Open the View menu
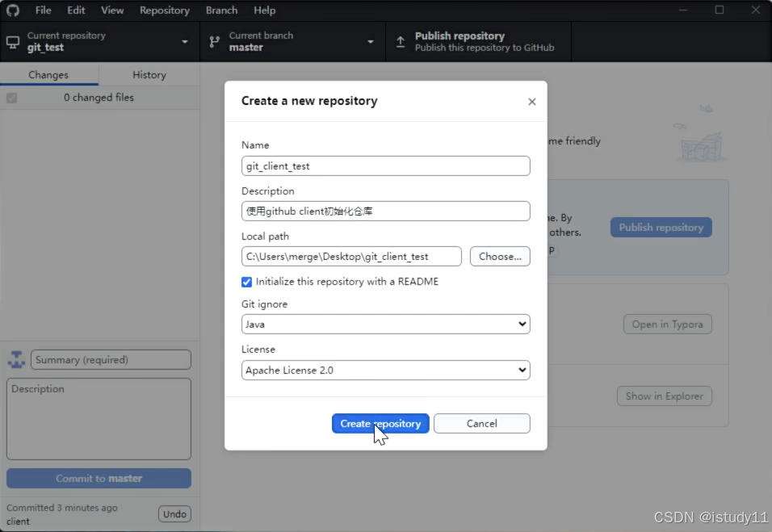This screenshot has width=772, height=532. coord(112,10)
